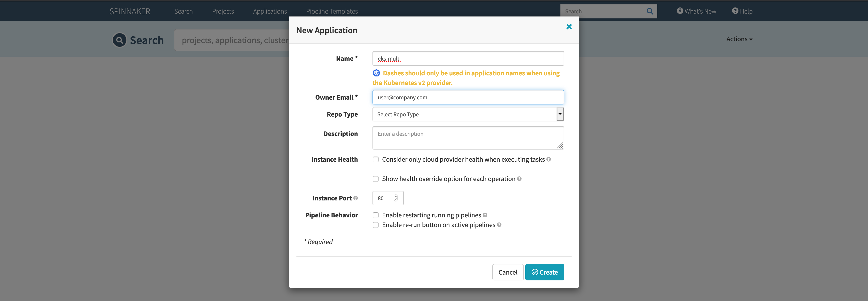Open the Select Repo Type dropdown
Screen dimensions: 868x301
coord(468,114)
